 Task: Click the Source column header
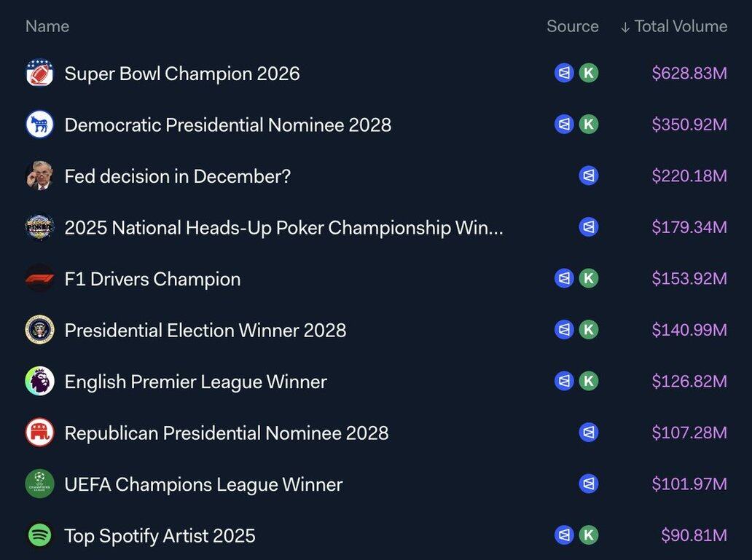[572, 26]
